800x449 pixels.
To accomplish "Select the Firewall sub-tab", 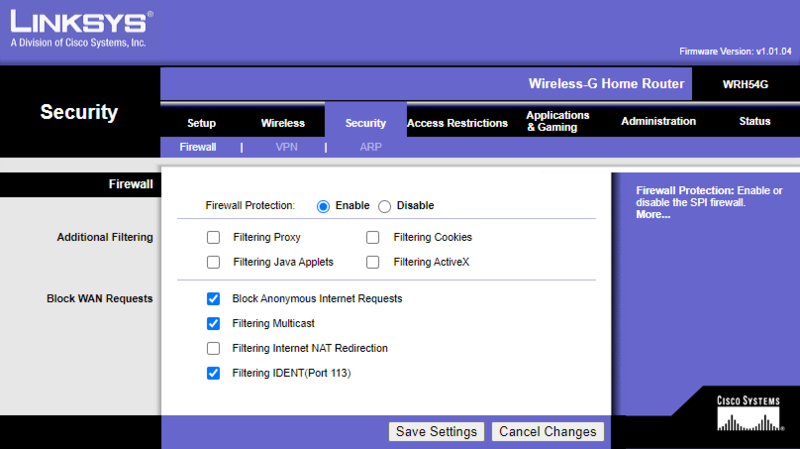I will (198, 147).
